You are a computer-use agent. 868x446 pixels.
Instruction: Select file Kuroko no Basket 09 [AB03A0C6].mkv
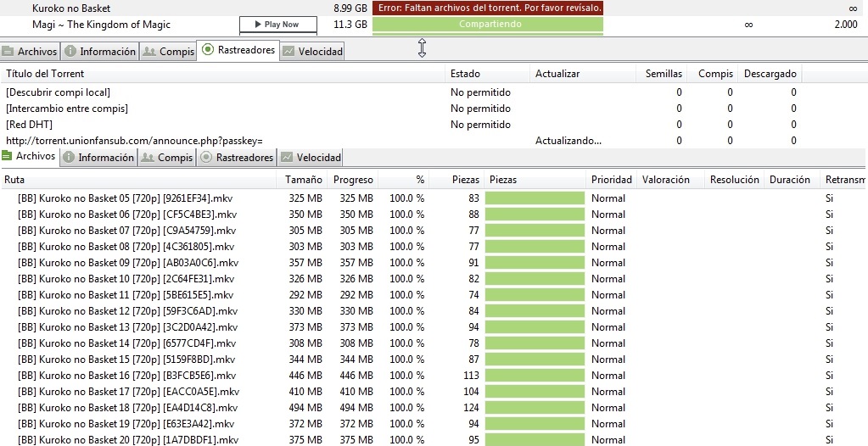128,262
